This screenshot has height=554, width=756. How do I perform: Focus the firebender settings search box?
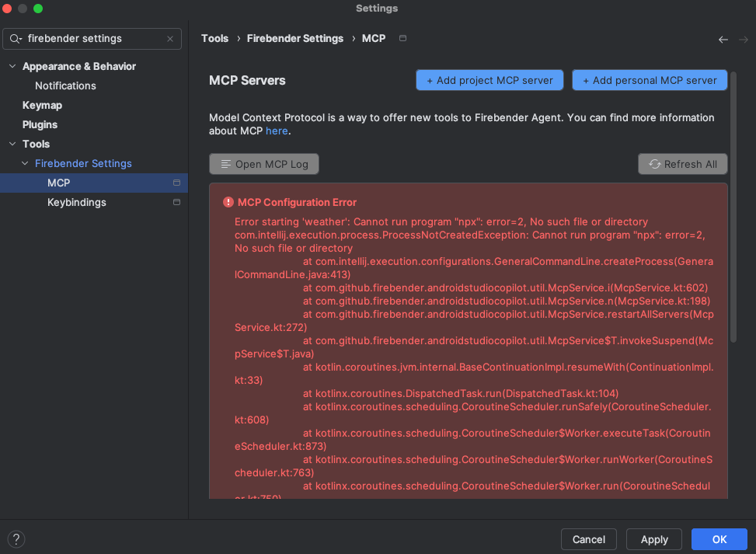(92, 39)
